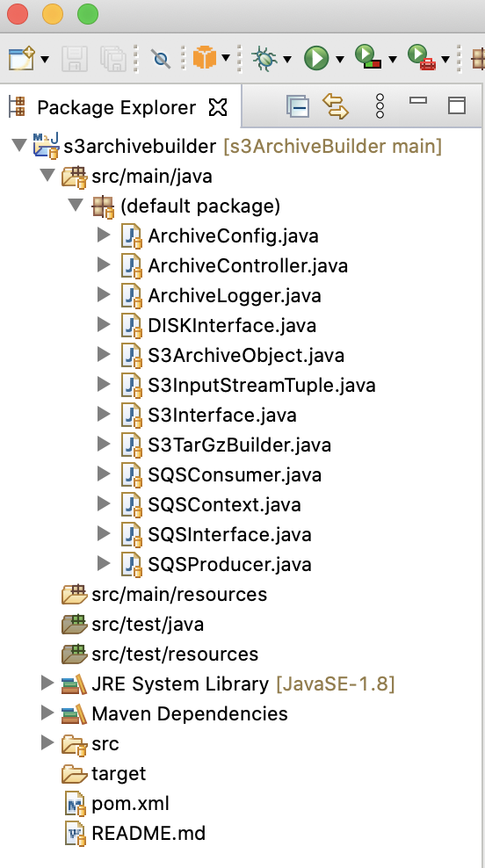485x868 pixels.
Task: Click the Debug bug icon
Action: point(264,58)
